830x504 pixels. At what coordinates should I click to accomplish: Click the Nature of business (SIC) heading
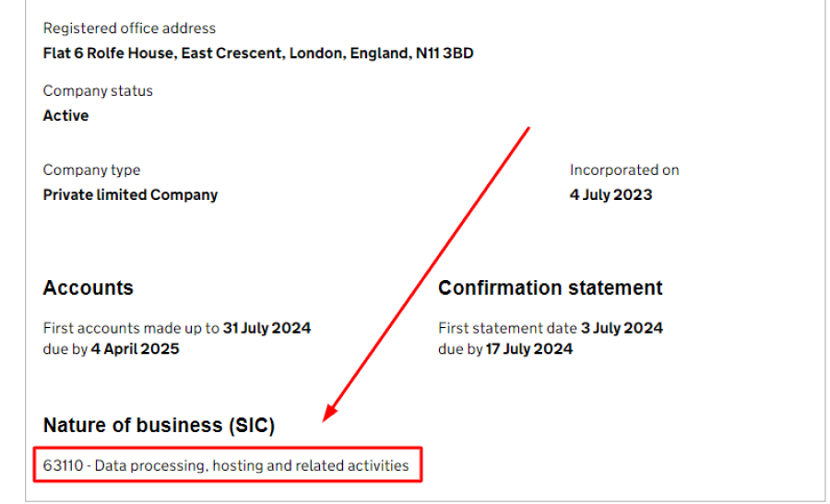tap(159, 426)
